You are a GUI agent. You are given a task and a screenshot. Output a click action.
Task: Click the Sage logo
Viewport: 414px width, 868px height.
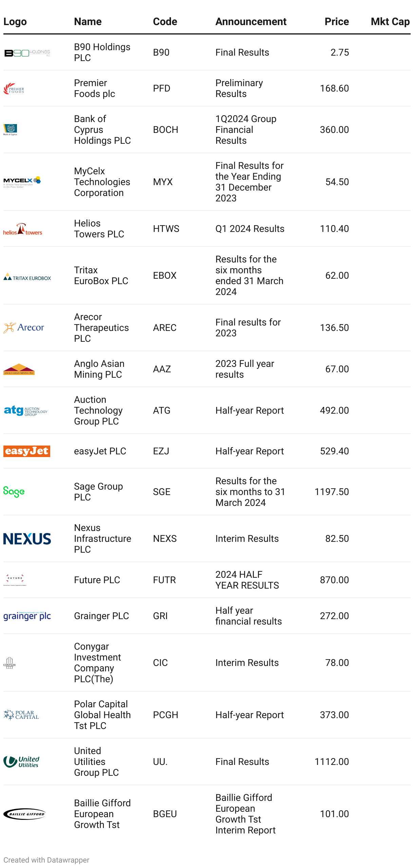click(14, 492)
